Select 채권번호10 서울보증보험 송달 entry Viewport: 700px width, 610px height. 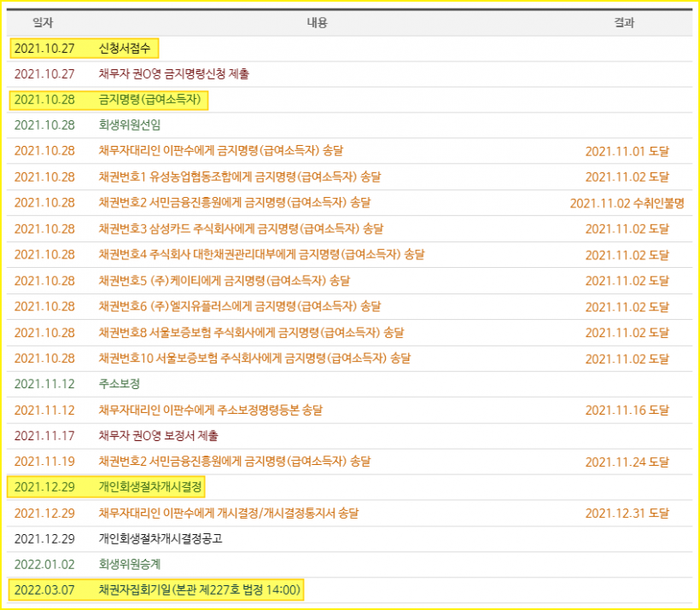coord(254,358)
